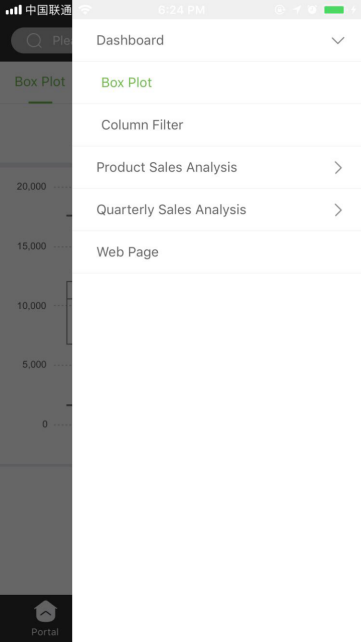Open the Dashboard menu heading
Viewport: 362px width, 643px height.
click(x=130, y=40)
